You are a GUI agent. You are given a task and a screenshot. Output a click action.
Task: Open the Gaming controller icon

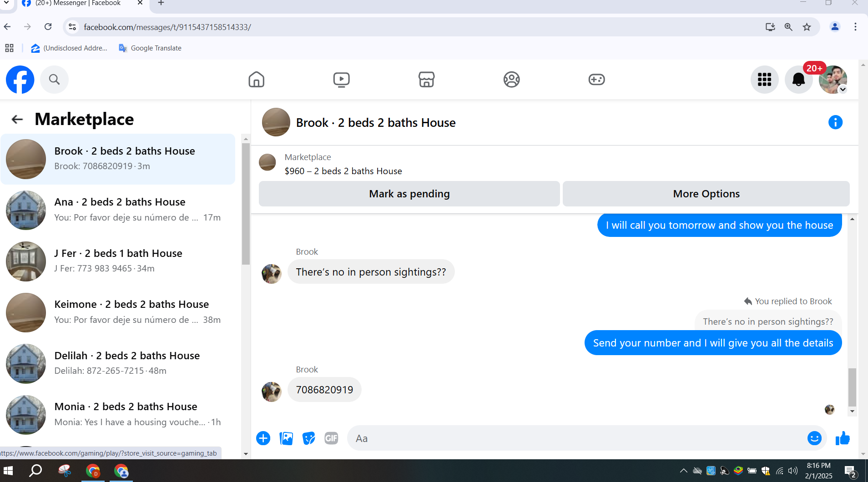tap(596, 80)
